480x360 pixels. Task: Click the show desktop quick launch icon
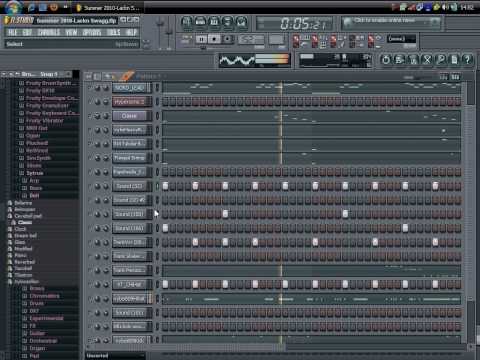[x=43, y=7]
